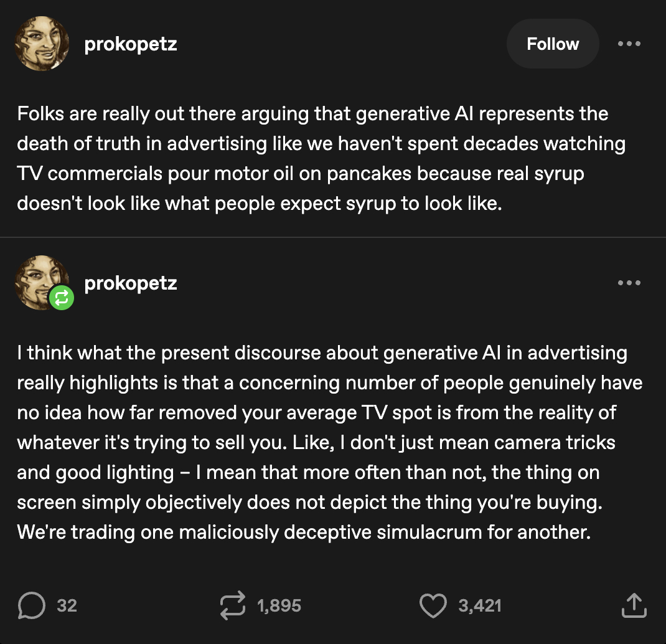Screen dimensions: 666x644
Task: Click the reblog arrows icon in the footer
Action: (234, 605)
